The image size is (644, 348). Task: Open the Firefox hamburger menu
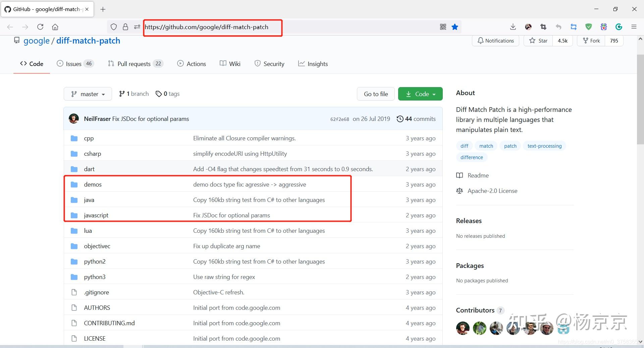(x=634, y=27)
